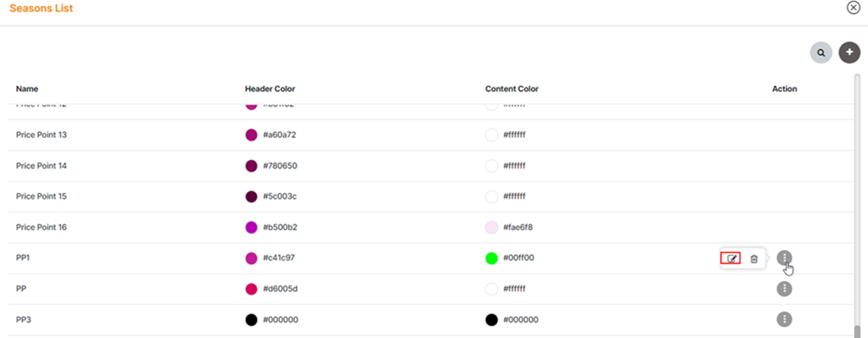Click the Content Color column header
Viewport: 868px width, 338px height.
[512, 89]
